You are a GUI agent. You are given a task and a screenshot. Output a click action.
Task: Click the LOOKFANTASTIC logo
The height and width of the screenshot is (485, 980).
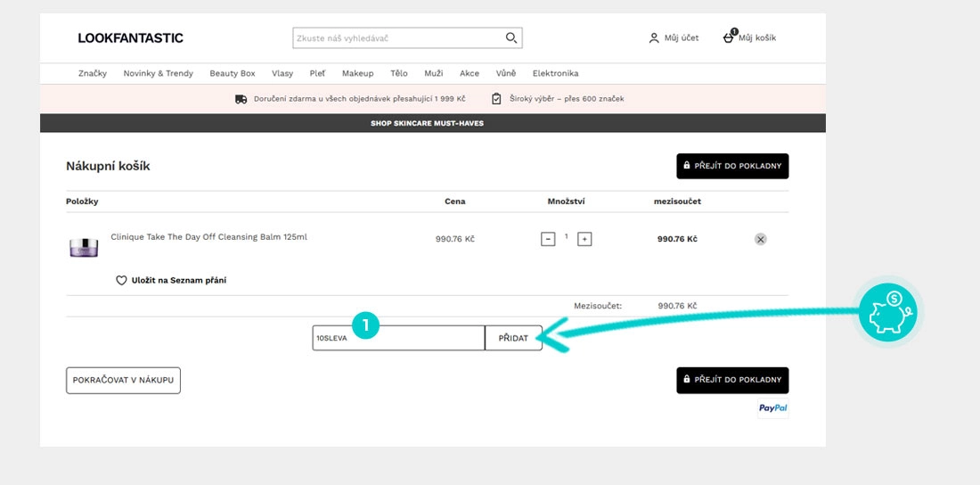(x=130, y=37)
